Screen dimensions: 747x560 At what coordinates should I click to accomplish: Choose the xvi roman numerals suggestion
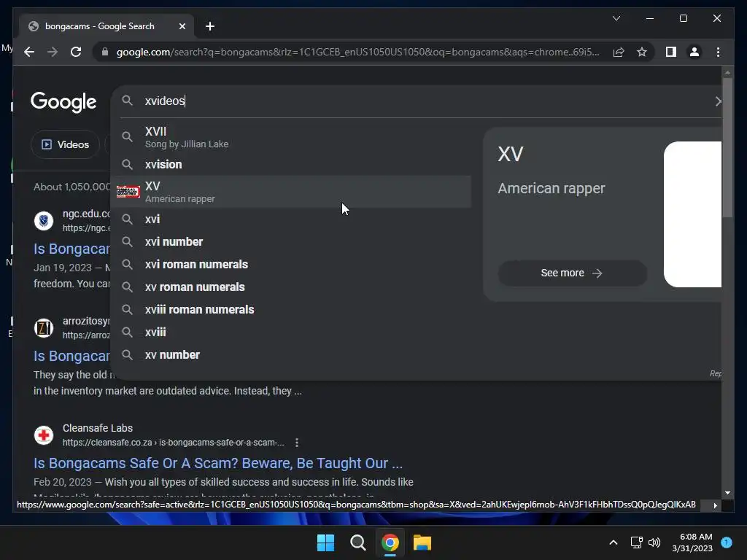pos(290,264)
